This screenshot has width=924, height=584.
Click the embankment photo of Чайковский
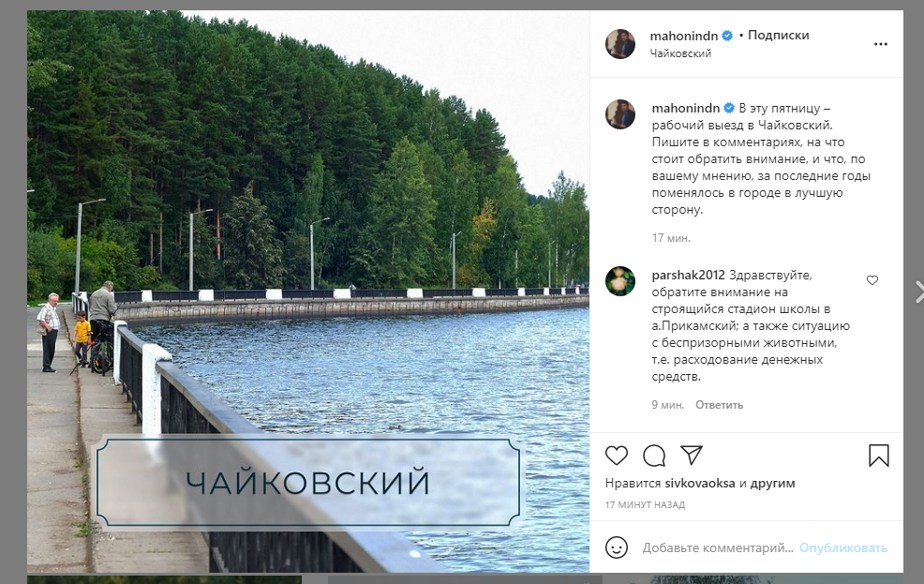tap(308, 292)
